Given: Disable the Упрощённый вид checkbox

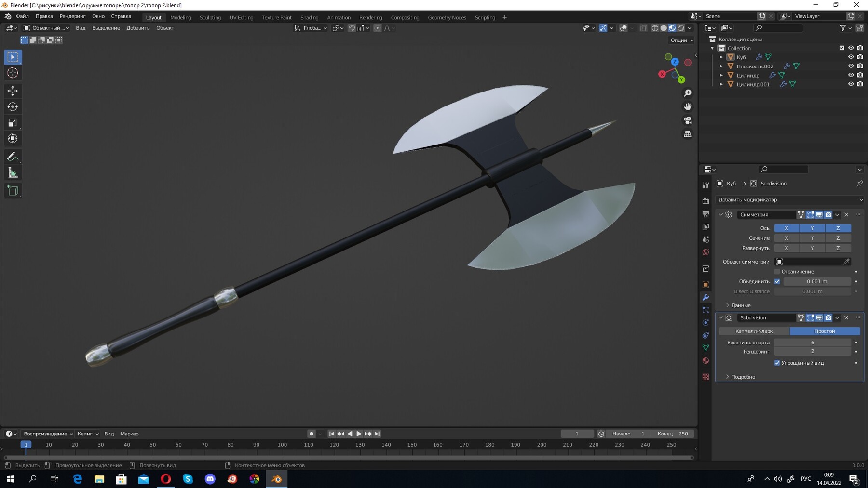Looking at the screenshot, I should [x=777, y=363].
